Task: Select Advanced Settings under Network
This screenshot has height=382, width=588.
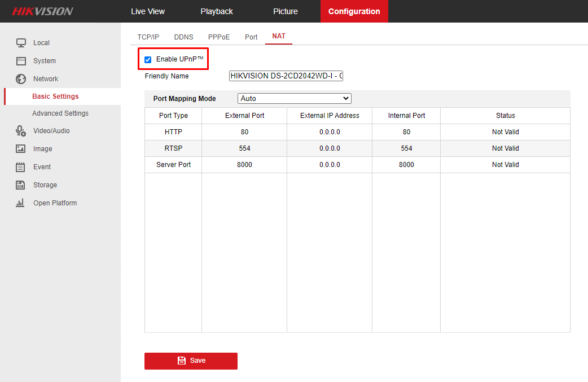Action: click(x=60, y=113)
